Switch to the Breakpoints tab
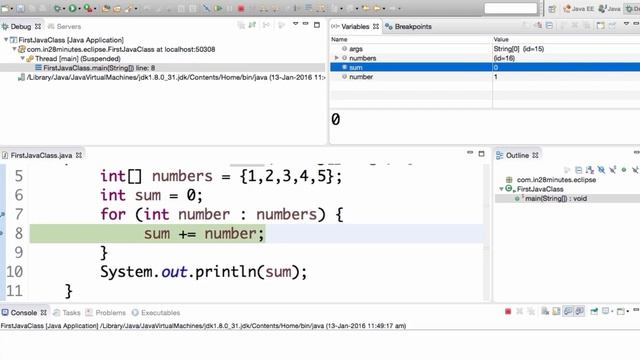 click(409, 27)
